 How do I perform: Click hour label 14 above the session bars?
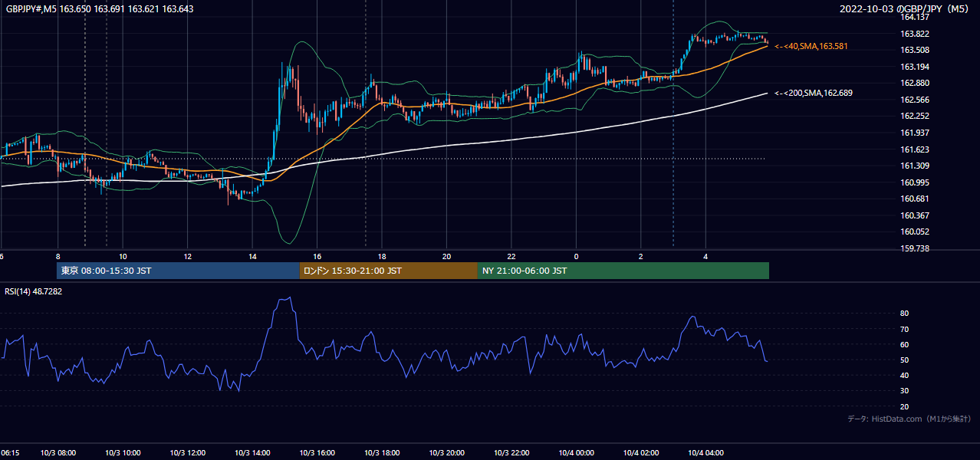tap(252, 256)
